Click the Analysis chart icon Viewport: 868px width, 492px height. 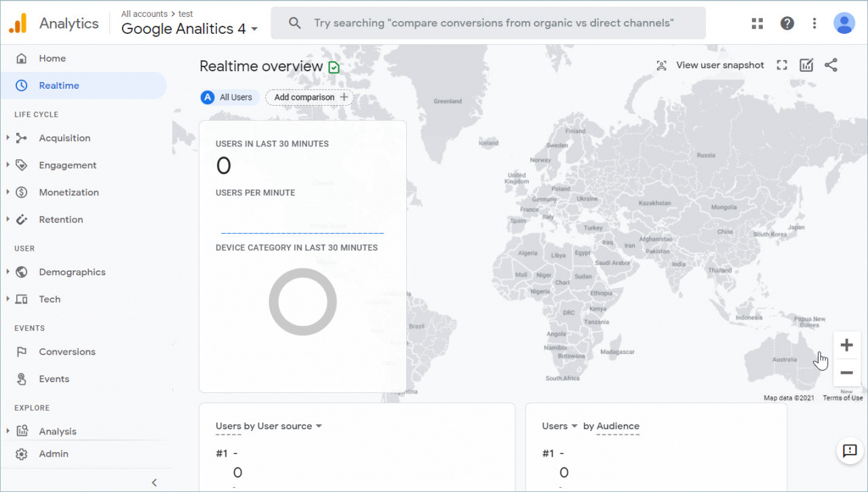(22, 431)
